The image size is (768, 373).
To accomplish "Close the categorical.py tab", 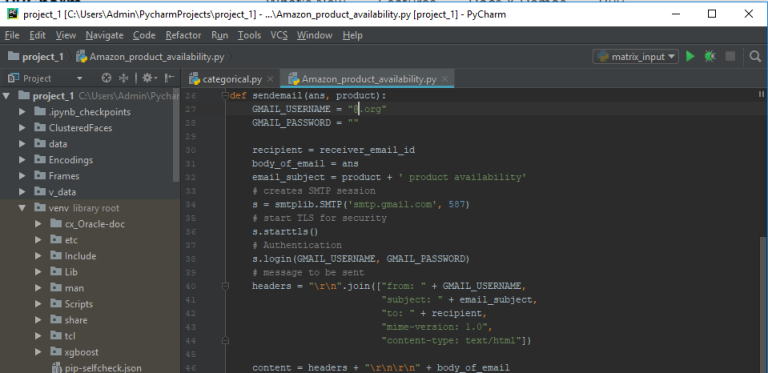I will [x=270, y=79].
